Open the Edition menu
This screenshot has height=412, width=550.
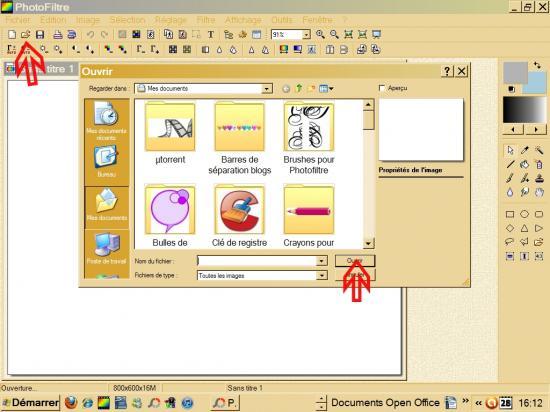53,20
